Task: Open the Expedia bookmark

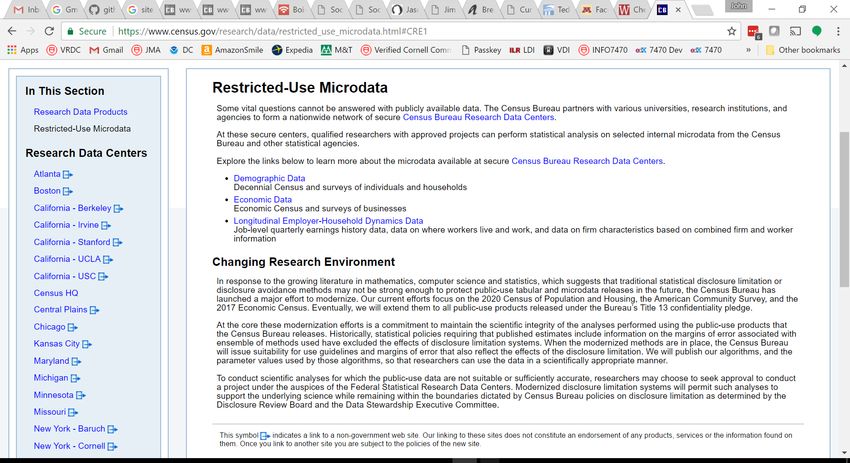Action: tap(293, 50)
